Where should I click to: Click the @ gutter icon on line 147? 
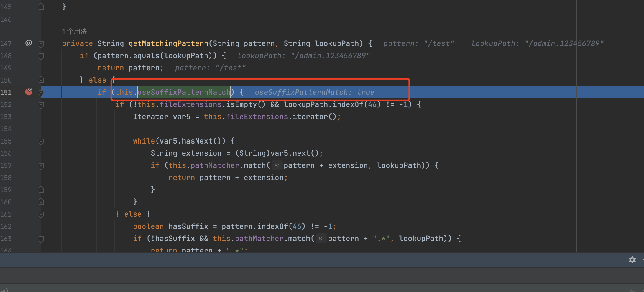[x=29, y=43]
